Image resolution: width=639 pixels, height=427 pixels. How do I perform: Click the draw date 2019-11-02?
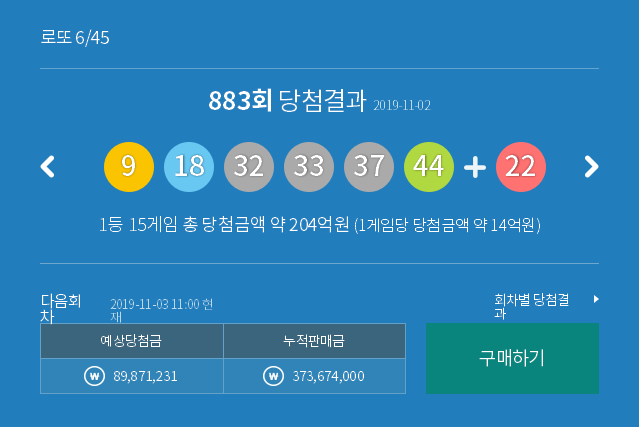(402, 106)
